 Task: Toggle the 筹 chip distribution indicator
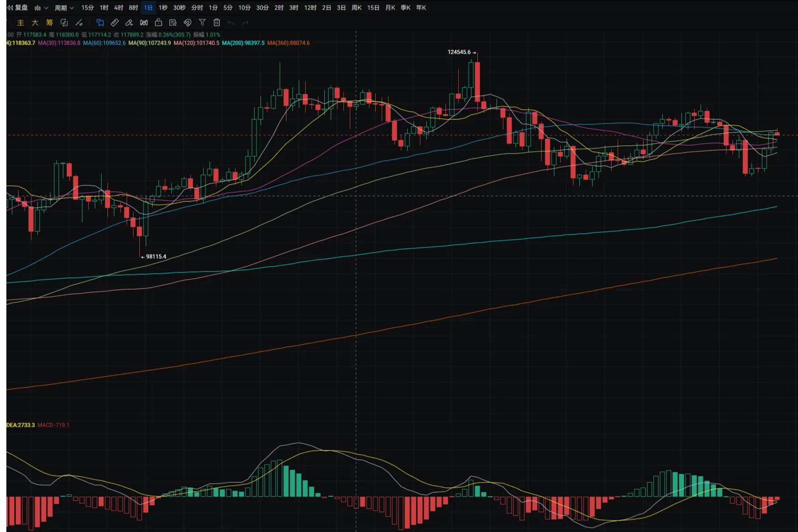tap(50, 23)
